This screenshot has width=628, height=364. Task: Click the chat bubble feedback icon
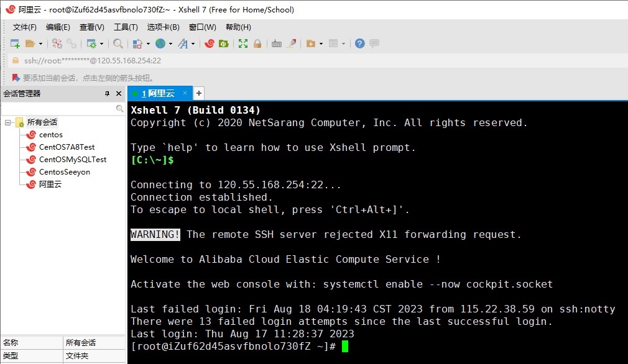tap(374, 43)
